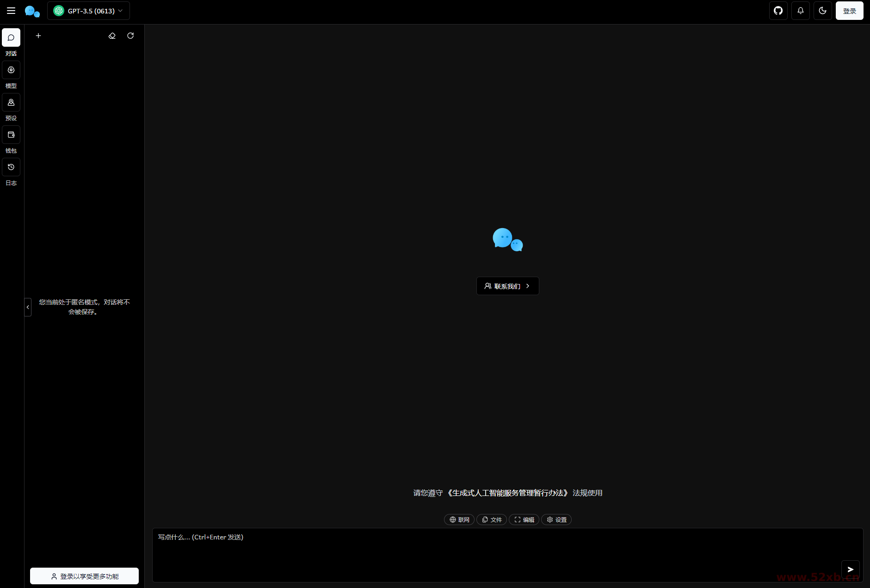Viewport: 870px width, 588px height.
Task: Refresh the conversation list
Action: pyautogui.click(x=130, y=36)
